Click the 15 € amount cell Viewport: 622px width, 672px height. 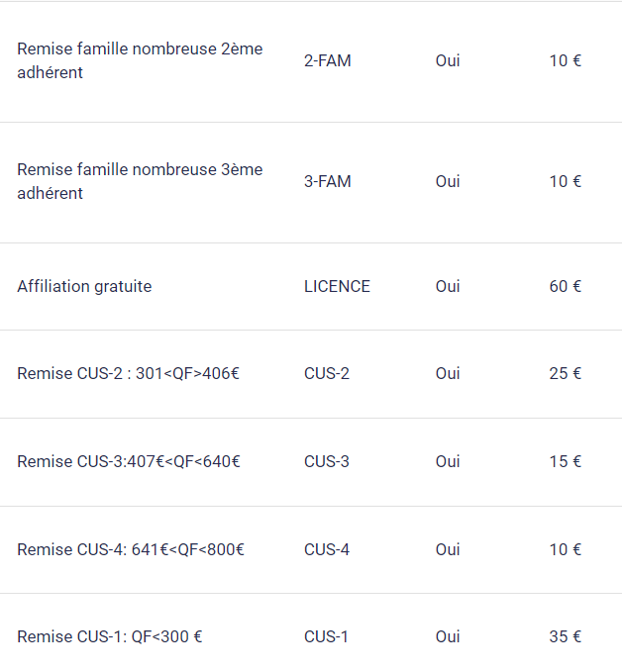pyautogui.click(x=565, y=462)
